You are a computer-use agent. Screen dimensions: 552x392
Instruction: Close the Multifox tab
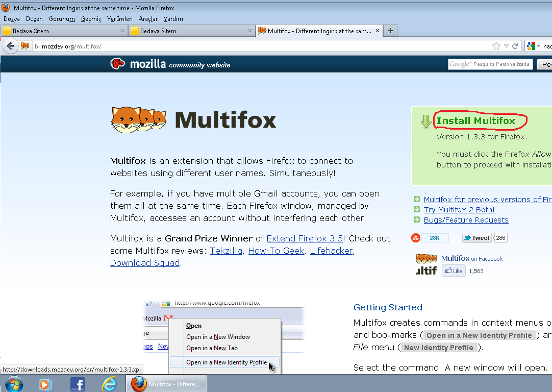[x=378, y=31]
